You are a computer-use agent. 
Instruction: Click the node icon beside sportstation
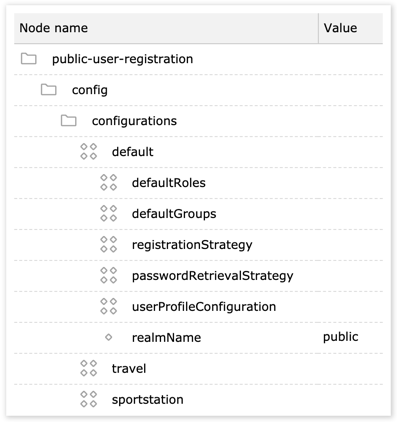point(89,399)
